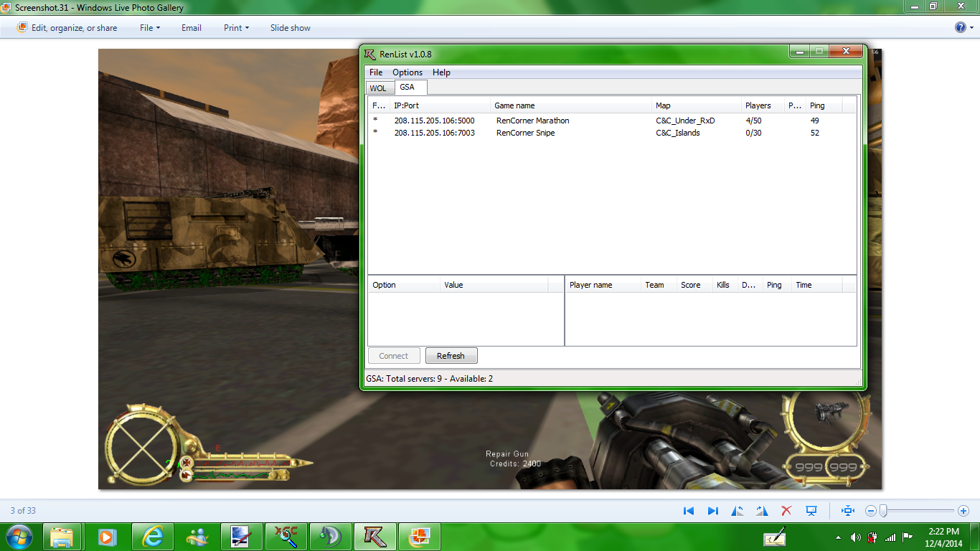Choose Email in the toolbar
This screenshot has width=980, height=551.
click(191, 28)
